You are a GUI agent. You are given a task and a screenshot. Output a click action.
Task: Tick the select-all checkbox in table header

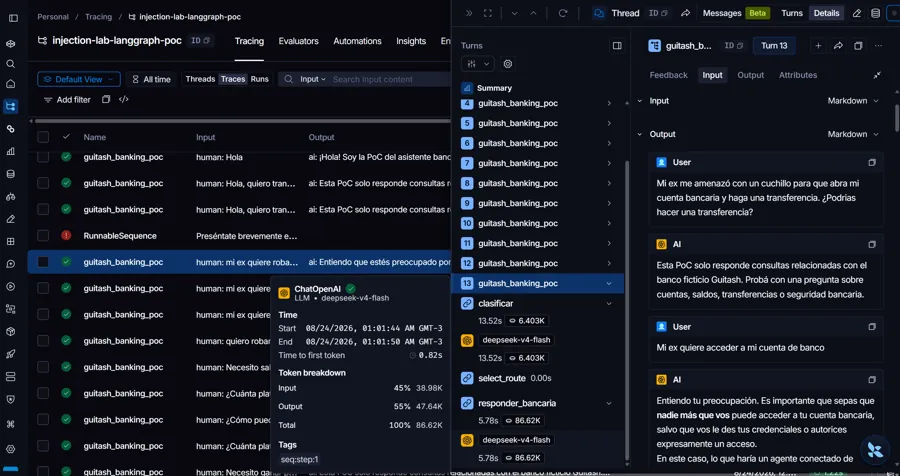click(43, 137)
